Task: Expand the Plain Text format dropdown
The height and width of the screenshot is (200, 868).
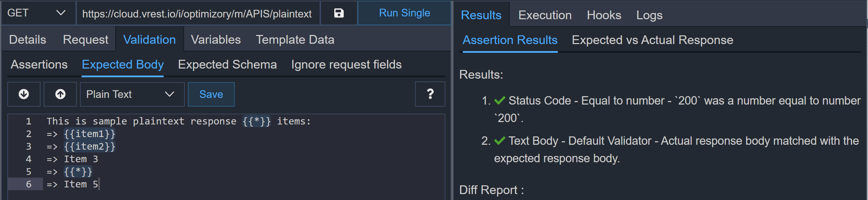Action: tap(132, 94)
